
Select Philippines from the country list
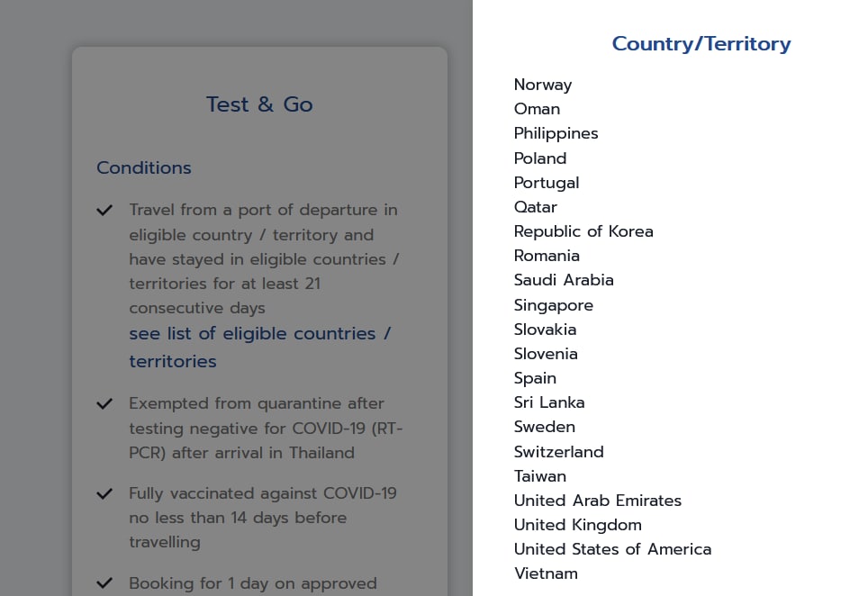(556, 133)
